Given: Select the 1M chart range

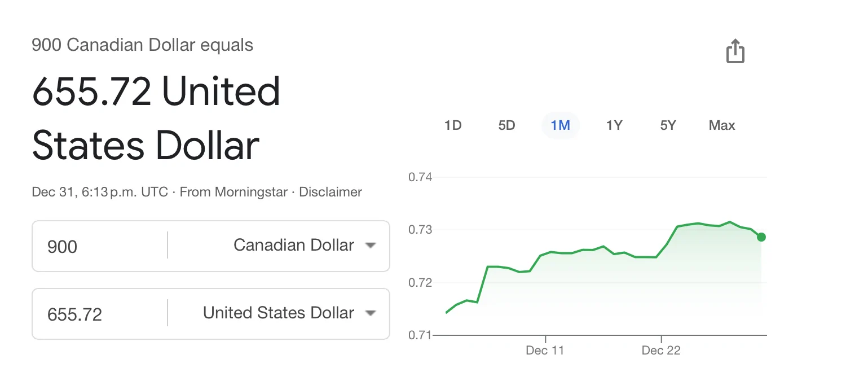Looking at the screenshot, I should [x=561, y=125].
